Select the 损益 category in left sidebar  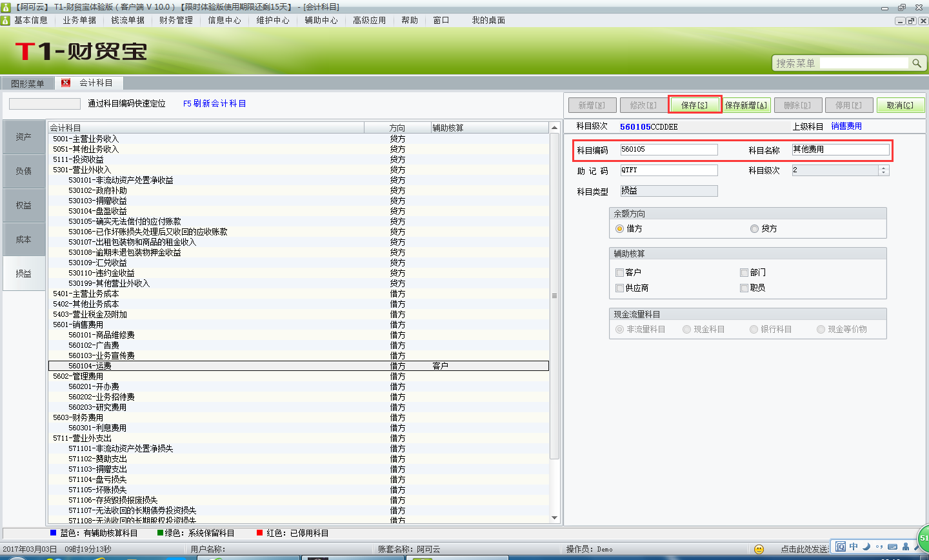[23, 273]
